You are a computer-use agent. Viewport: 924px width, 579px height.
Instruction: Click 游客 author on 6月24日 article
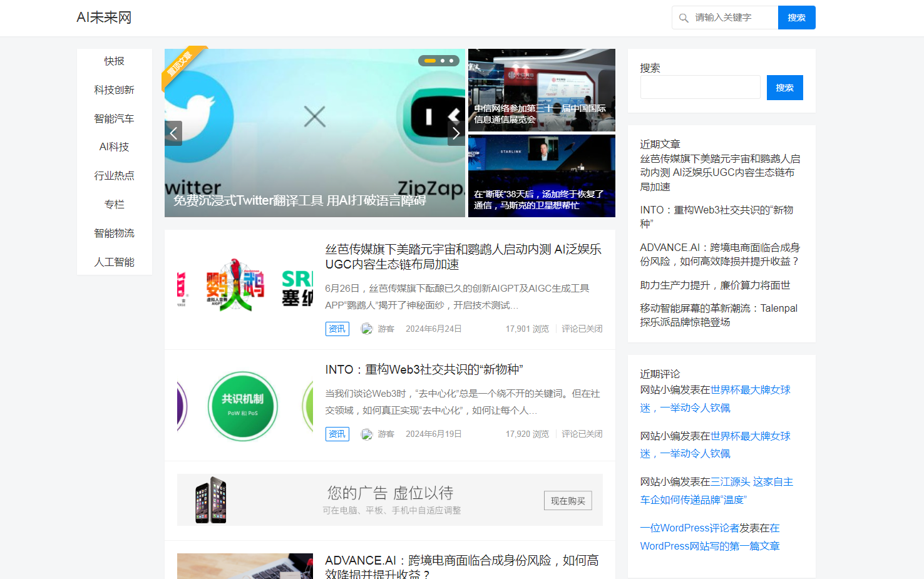pyautogui.click(x=386, y=329)
